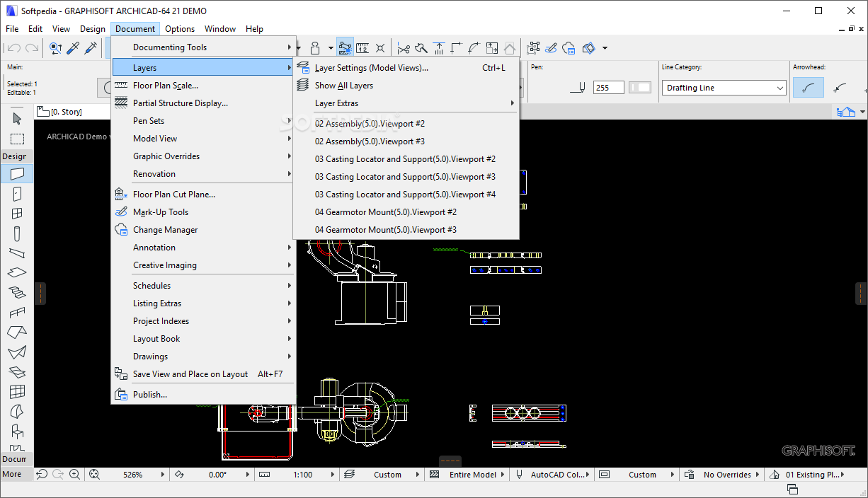Toggle the grid snap icon
The image size is (868, 498).
click(x=380, y=48)
